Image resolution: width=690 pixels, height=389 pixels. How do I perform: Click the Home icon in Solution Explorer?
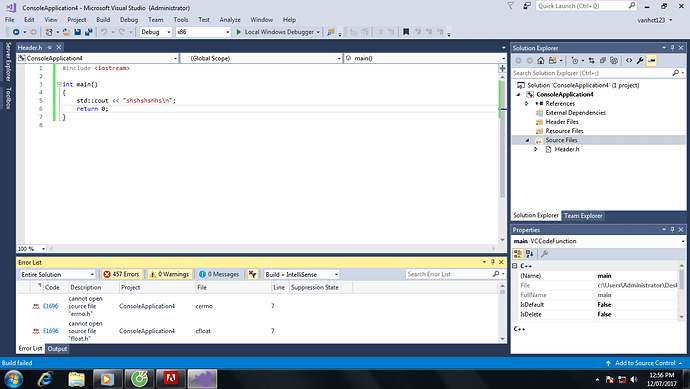coord(540,61)
